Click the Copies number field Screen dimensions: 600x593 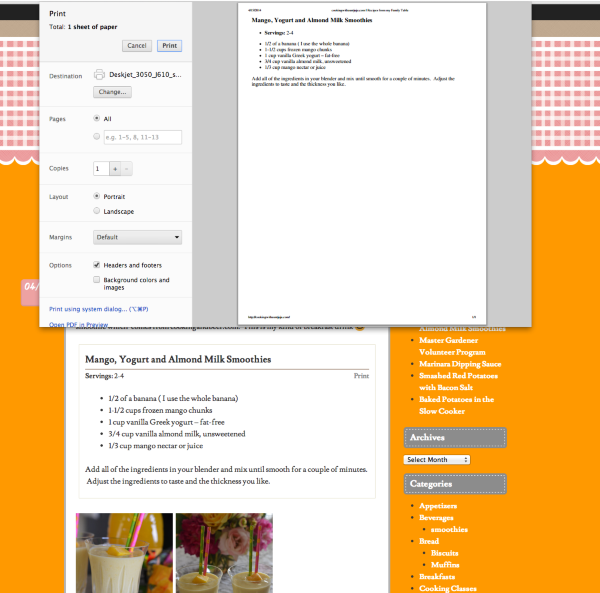point(101,168)
